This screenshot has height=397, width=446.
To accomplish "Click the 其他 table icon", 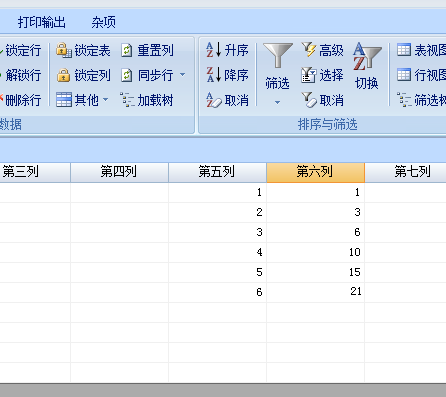I will [64, 100].
